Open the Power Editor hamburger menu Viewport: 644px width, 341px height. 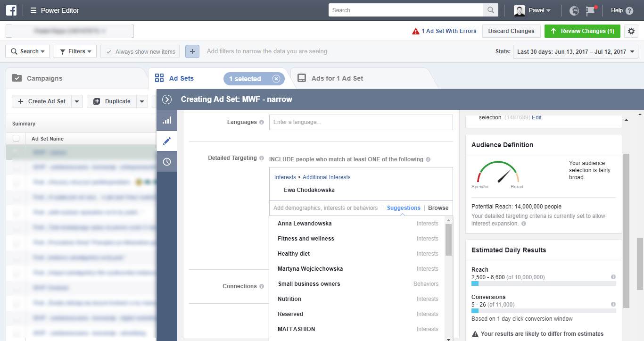pyautogui.click(x=33, y=10)
